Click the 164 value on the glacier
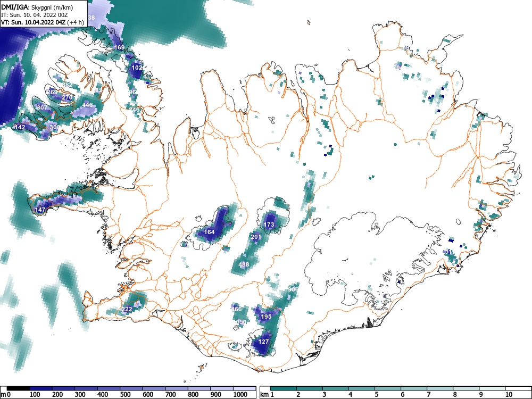The image size is (532, 399). pos(209,232)
